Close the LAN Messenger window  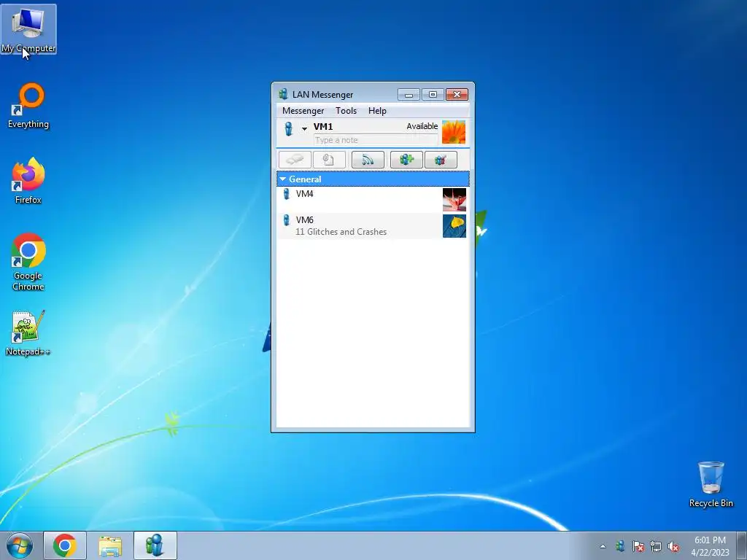click(457, 94)
